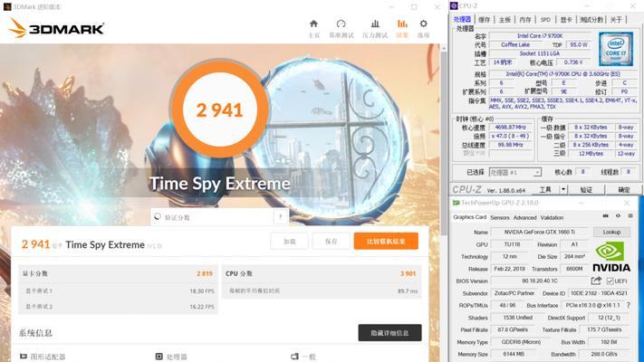Click the graphics adapter icon under system info
Screen dimensions: 644x362
click(24, 357)
